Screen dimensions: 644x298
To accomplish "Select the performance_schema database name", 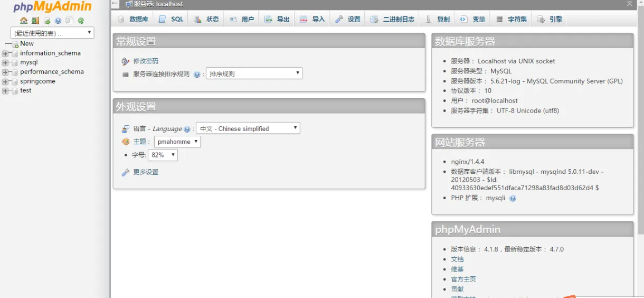I will click(x=52, y=72).
